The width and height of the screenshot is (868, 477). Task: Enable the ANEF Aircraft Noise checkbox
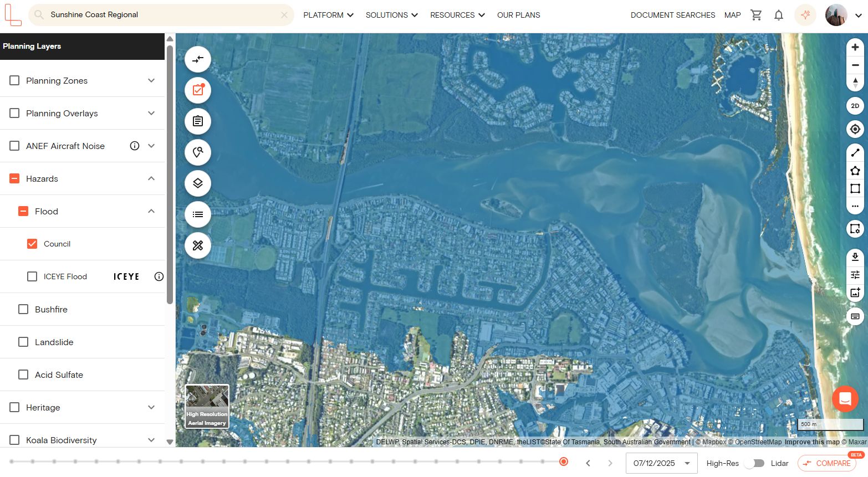(14, 146)
